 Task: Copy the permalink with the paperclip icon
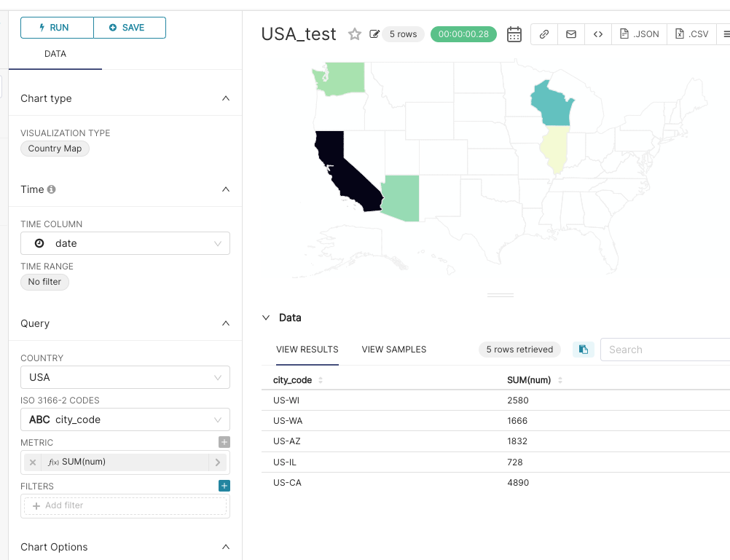(x=543, y=33)
